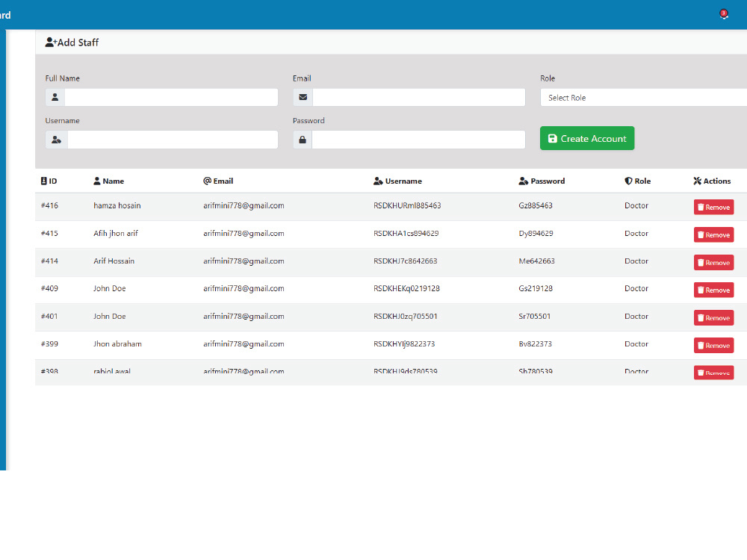The width and height of the screenshot is (747, 560).
Task: Open the Select Role dropdown
Action: pyautogui.click(x=643, y=98)
